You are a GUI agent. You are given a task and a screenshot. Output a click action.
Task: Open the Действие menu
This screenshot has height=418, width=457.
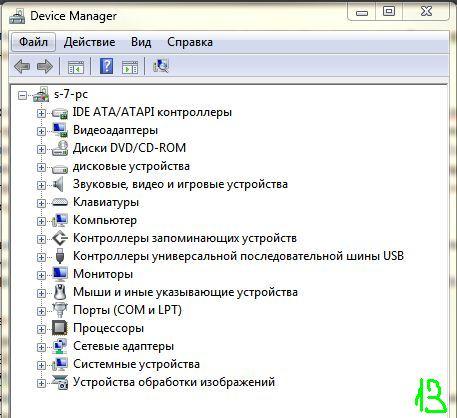pos(89,42)
